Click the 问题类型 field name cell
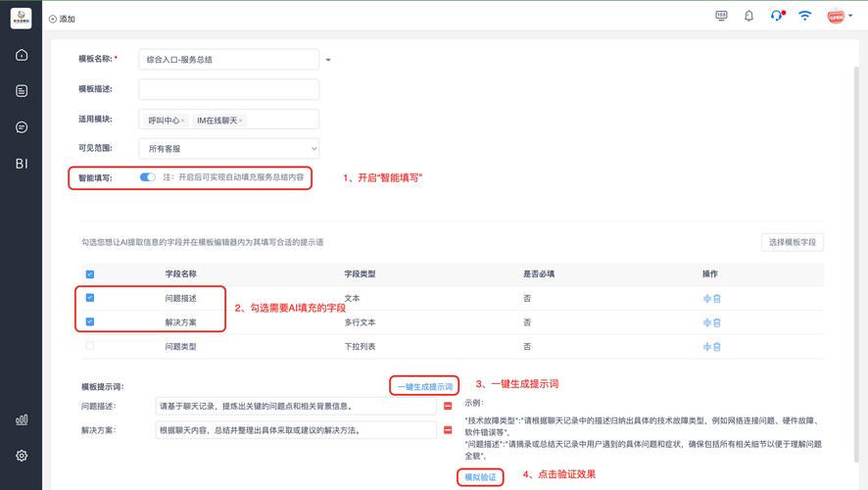The width and height of the screenshot is (868, 490). [180, 347]
